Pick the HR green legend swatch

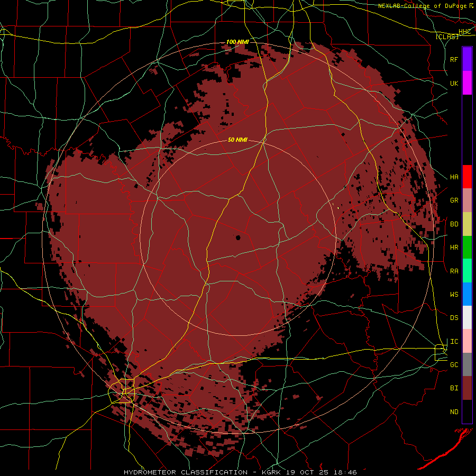pos(467,248)
